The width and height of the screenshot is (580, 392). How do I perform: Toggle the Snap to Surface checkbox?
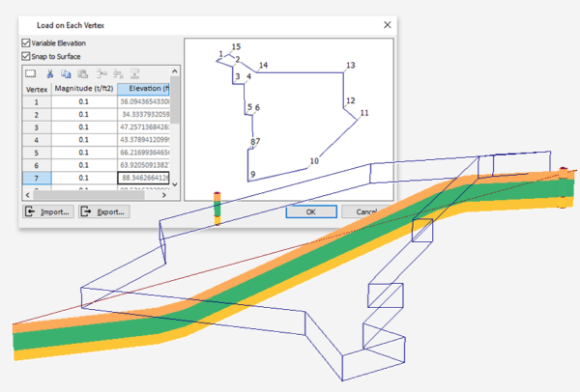26,56
